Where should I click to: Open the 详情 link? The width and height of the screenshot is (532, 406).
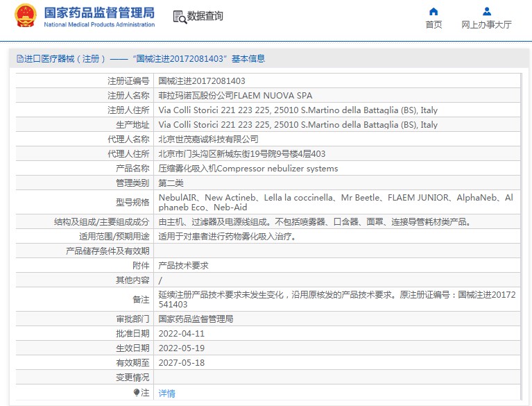point(167,393)
